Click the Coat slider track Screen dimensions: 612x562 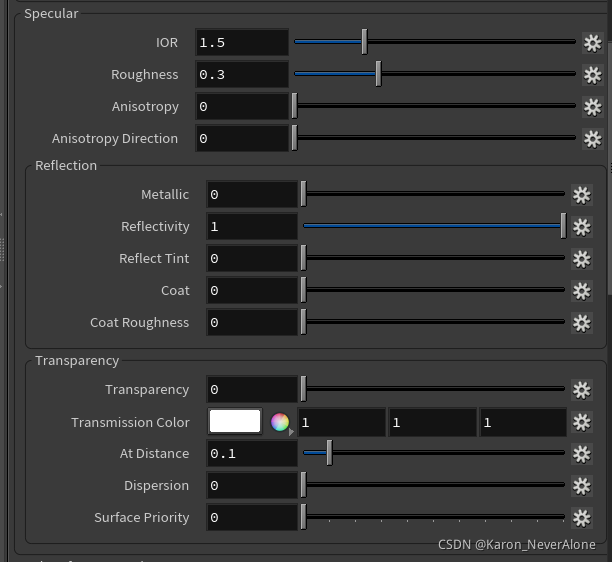point(434,290)
